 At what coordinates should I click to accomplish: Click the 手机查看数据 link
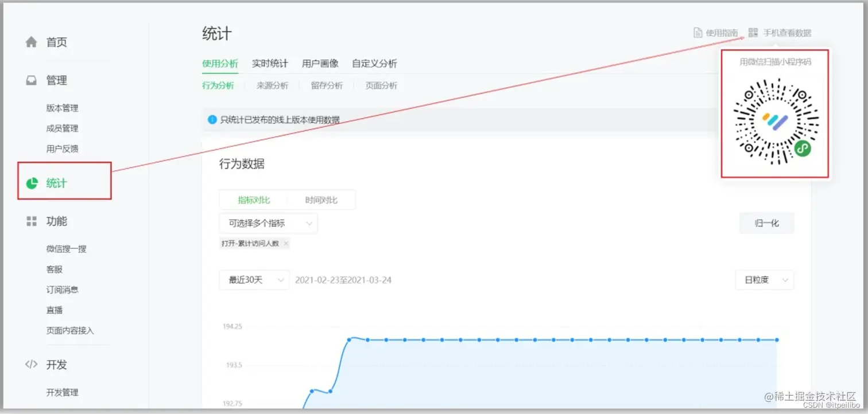click(x=787, y=33)
